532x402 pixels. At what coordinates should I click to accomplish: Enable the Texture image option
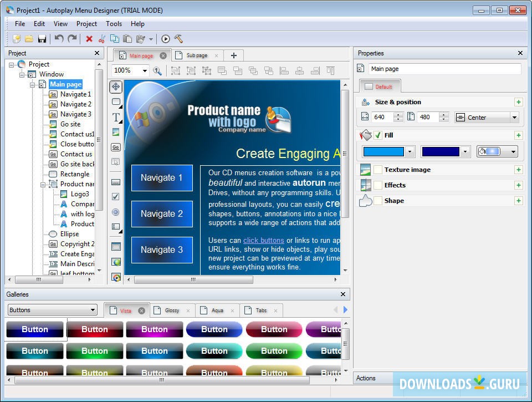pyautogui.click(x=379, y=170)
